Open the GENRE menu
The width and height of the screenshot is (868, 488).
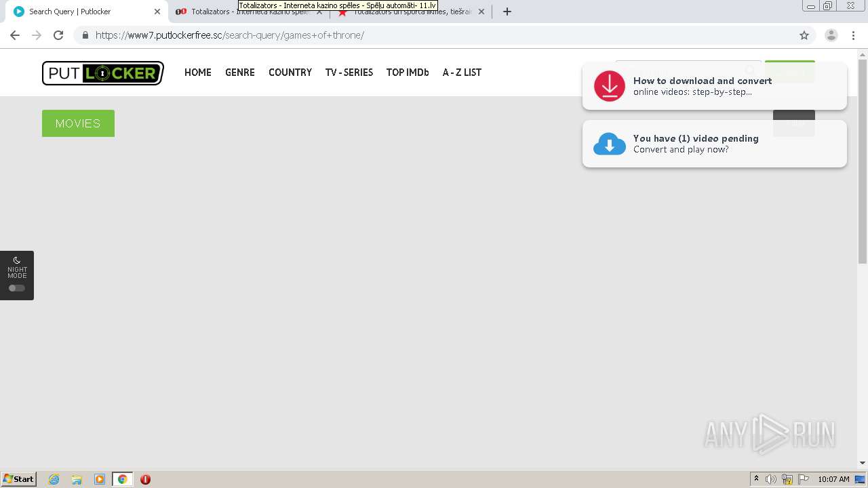coord(240,73)
